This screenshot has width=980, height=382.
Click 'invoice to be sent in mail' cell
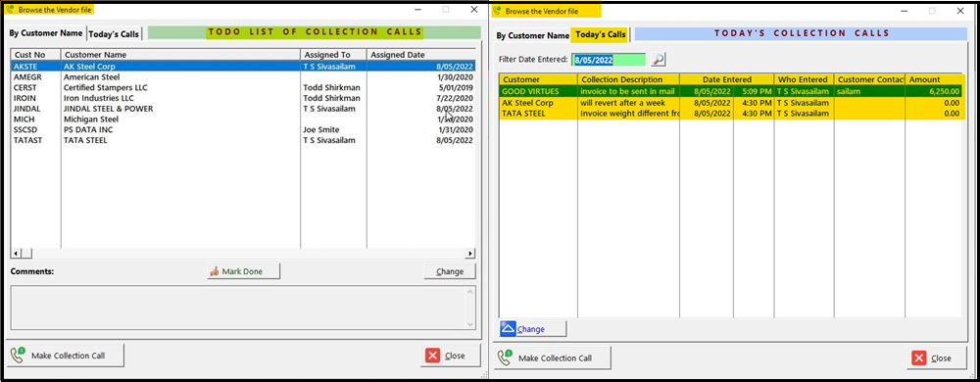(628, 92)
